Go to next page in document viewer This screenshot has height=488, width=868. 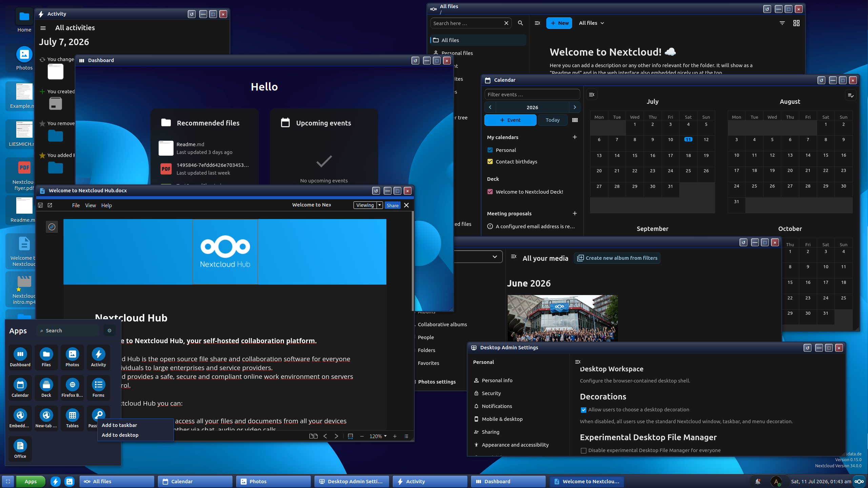pyautogui.click(x=336, y=436)
